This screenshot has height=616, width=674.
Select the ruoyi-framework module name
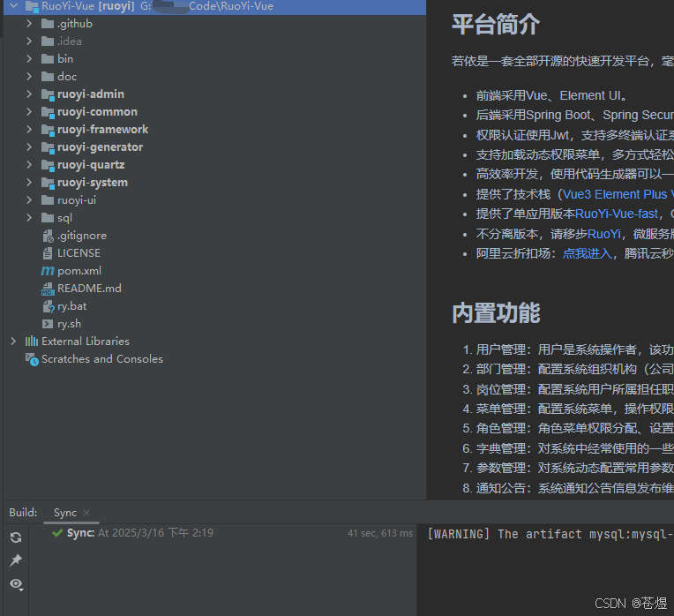click(x=102, y=130)
